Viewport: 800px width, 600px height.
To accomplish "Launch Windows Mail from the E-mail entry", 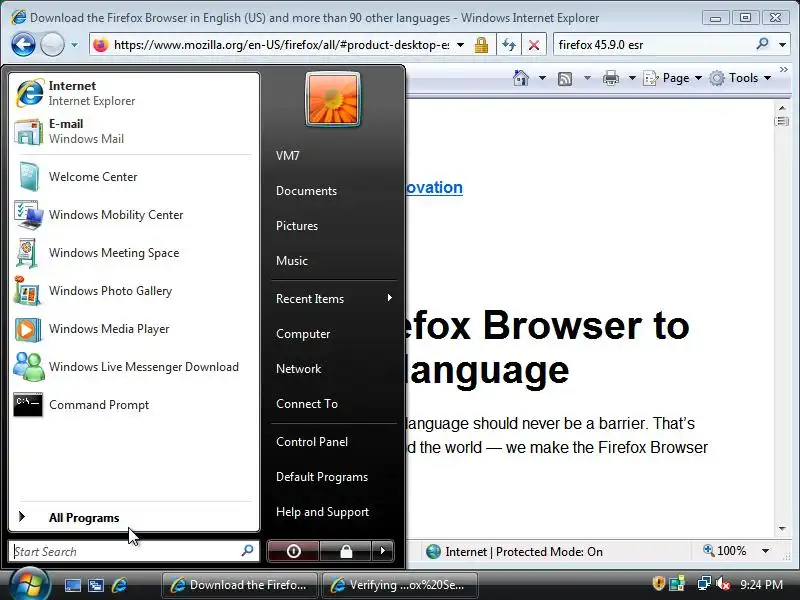I will (134, 131).
